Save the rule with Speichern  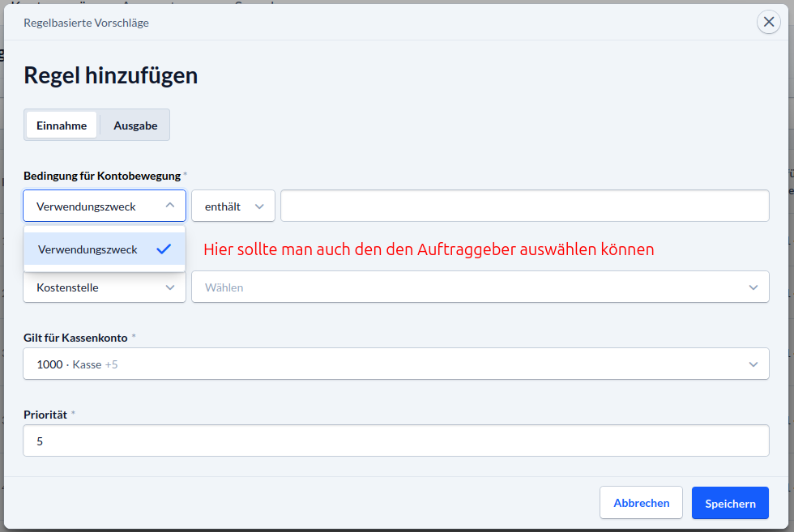[x=730, y=503]
